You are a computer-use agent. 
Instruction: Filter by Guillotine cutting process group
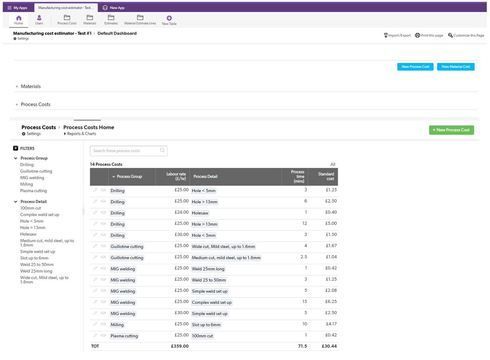[36, 171]
